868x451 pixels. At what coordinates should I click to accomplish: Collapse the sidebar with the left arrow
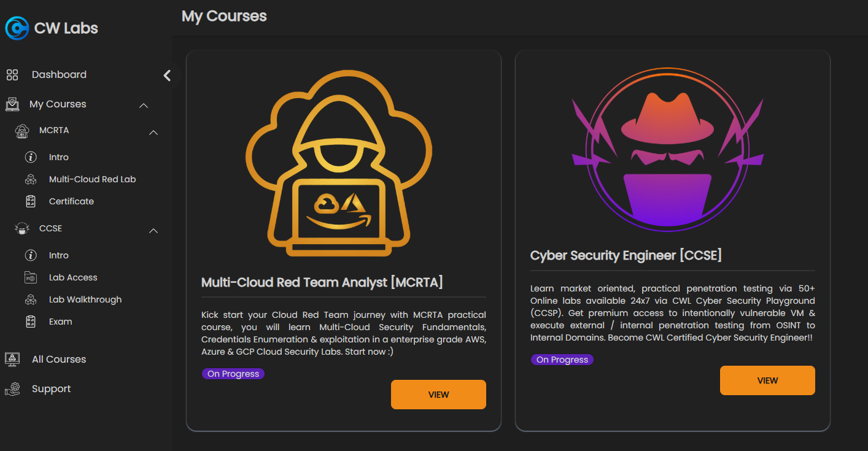pos(167,75)
